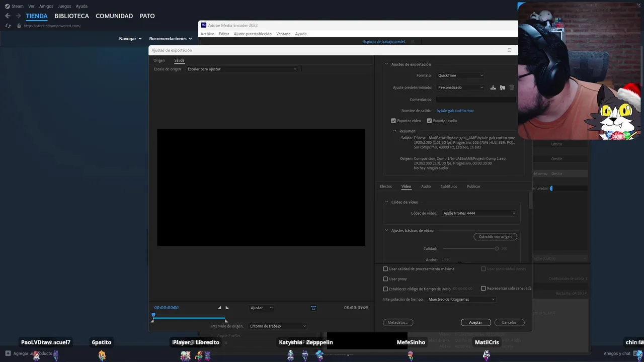Click the import preset icon
Image resolution: width=644 pixels, height=362 pixels.
[x=502, y=87]
